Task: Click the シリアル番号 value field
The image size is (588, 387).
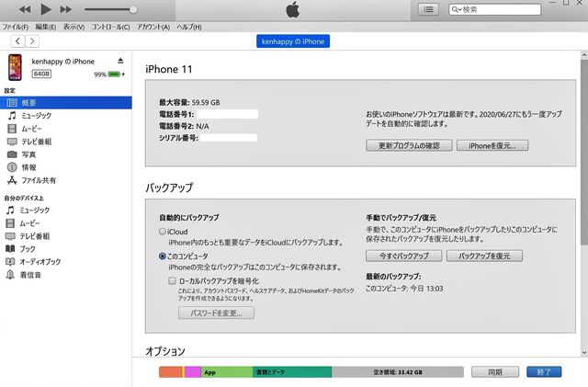Action: (x=229, y=138)
